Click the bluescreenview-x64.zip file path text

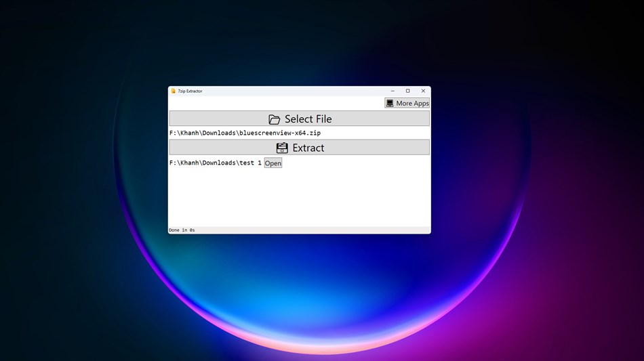(245, 133)
